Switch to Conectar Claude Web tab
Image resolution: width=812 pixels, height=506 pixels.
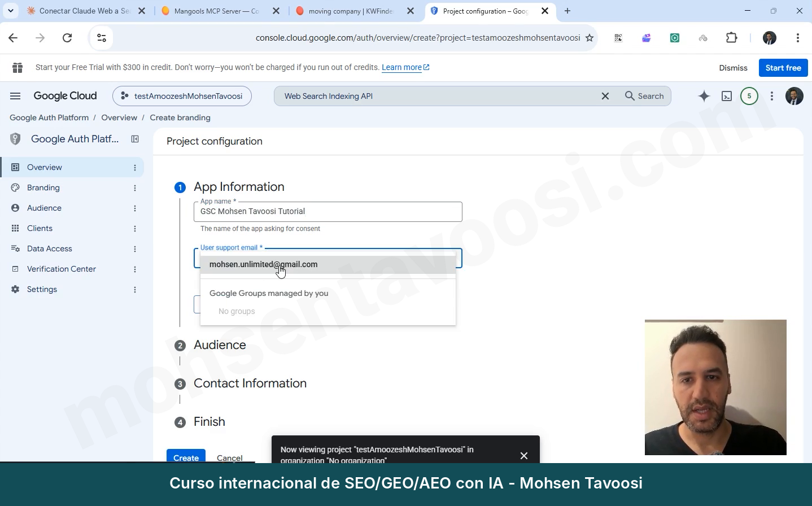point(79,11)
